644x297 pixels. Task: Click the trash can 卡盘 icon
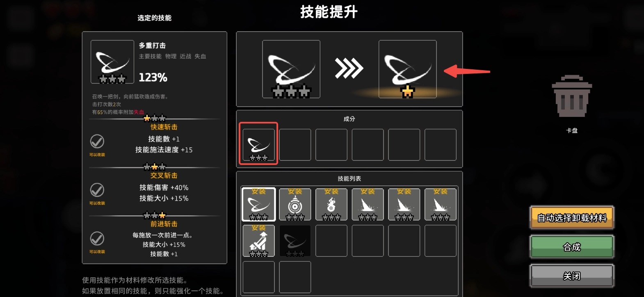[x=572, y=97]
